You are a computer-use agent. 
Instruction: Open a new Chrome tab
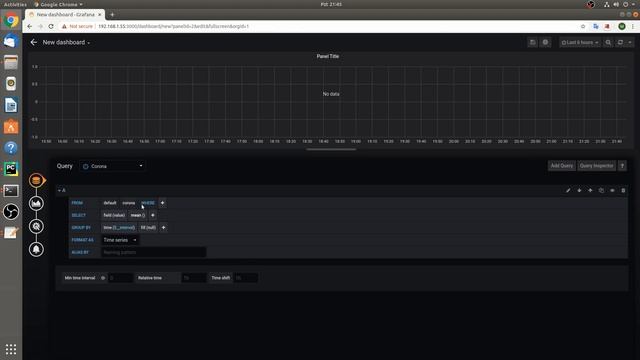(112, 14)
